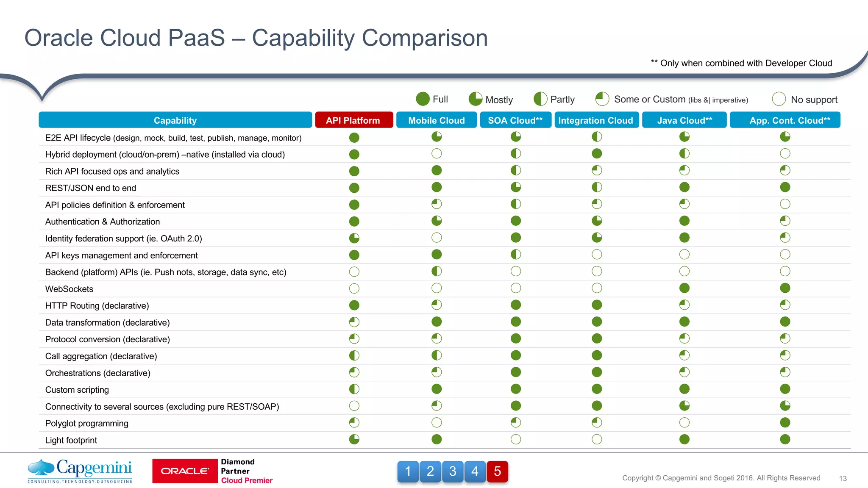868x488 pixels.
Task: Go to section 1 button
Action: (x=408, y=471)
